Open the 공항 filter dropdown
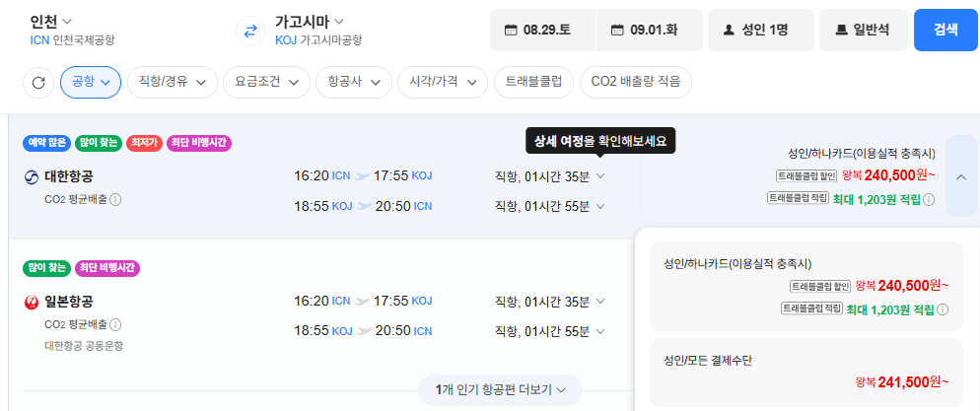The image size is (980, 411). coord(91,83)
